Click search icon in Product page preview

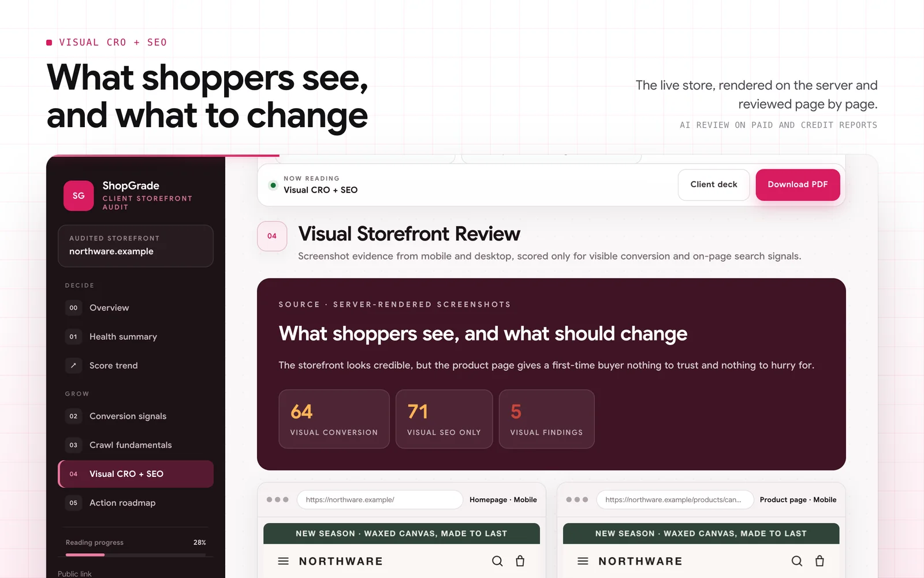click(797, 561)
